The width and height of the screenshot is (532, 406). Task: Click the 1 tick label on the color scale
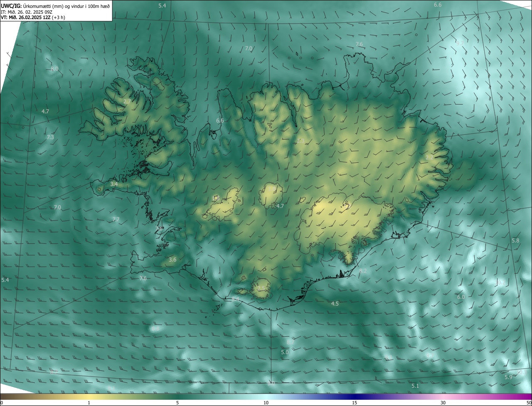point(89,403)
